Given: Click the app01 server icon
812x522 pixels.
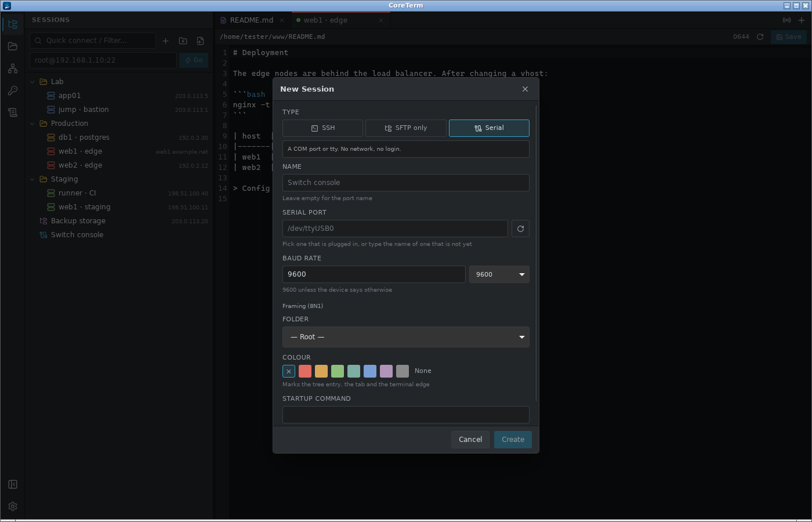Looking at the screenshot, I should pos(51,96).
